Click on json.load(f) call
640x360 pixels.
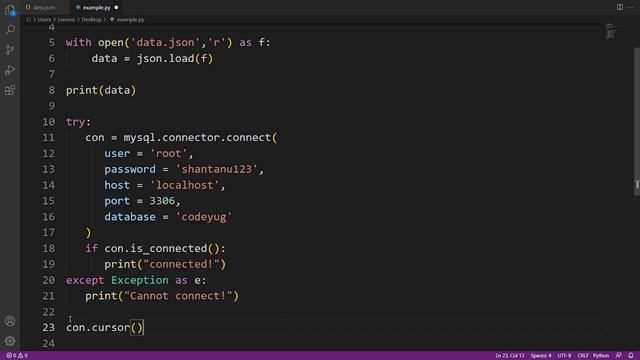coord(175,58)
